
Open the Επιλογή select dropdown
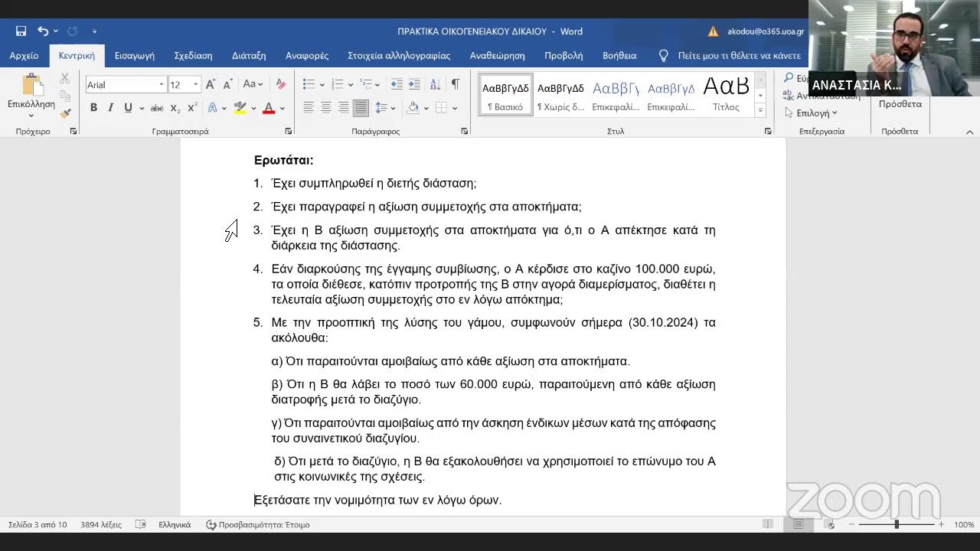click(811, 113)
